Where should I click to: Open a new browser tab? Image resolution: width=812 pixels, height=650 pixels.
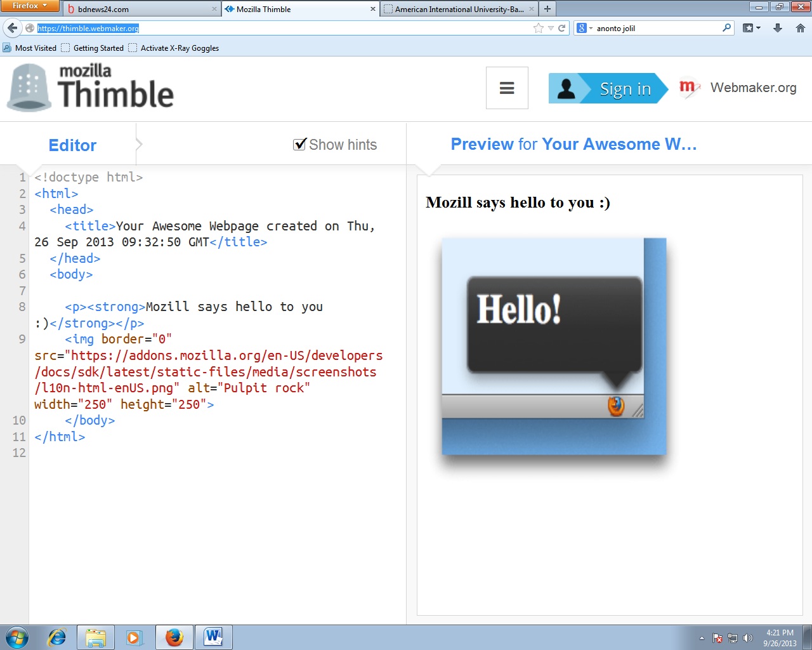pos(547,9)
